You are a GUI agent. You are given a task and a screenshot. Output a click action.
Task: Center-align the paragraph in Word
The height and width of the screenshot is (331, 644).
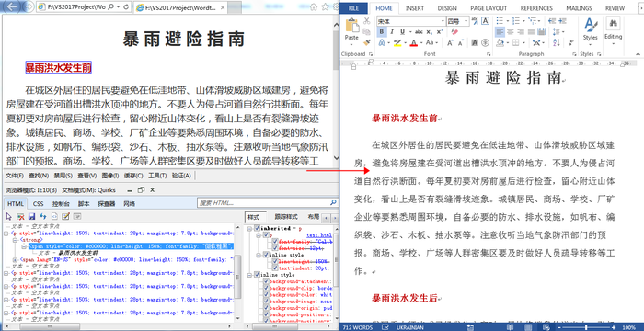(511, 31)
